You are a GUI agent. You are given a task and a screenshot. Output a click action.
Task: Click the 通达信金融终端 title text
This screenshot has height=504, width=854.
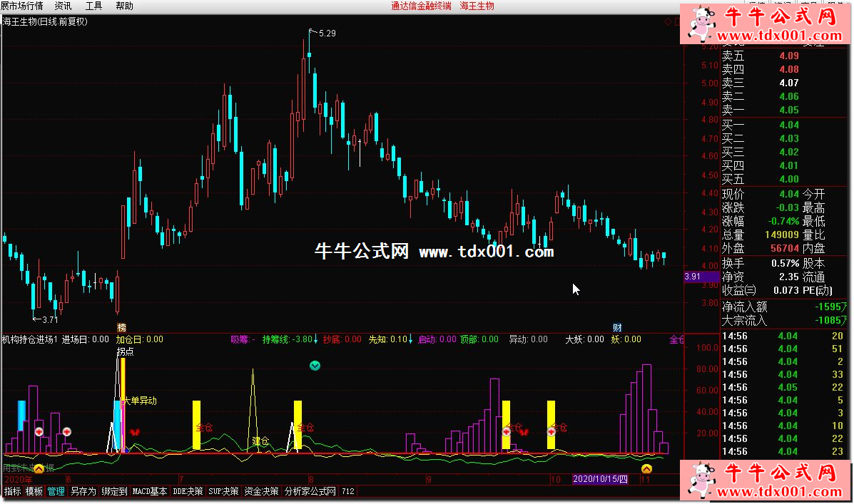[x=421, y=6]
